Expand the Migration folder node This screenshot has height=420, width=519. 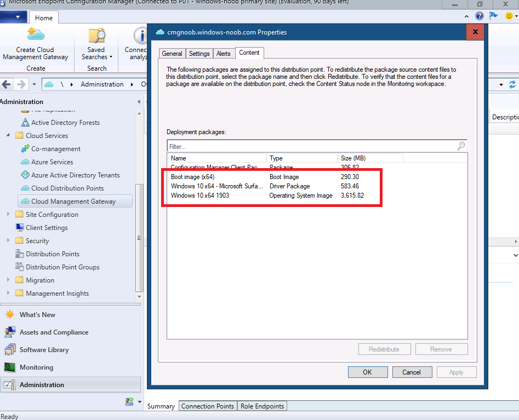click(x=8, y=280)
